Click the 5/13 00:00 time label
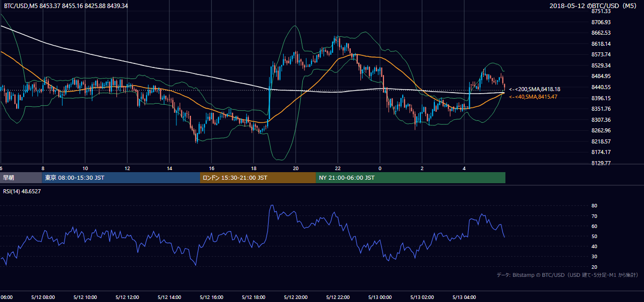644x302 pixels. [x=379, y=297]
